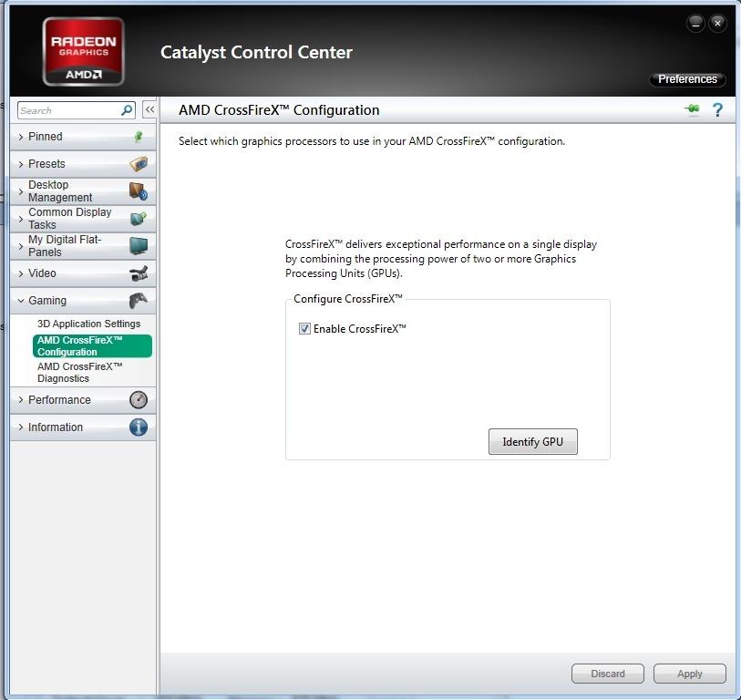The width and height of the screenshot is (741, 700).
Task: Close the Catalyst Control Center window
Action: point(717,23)
